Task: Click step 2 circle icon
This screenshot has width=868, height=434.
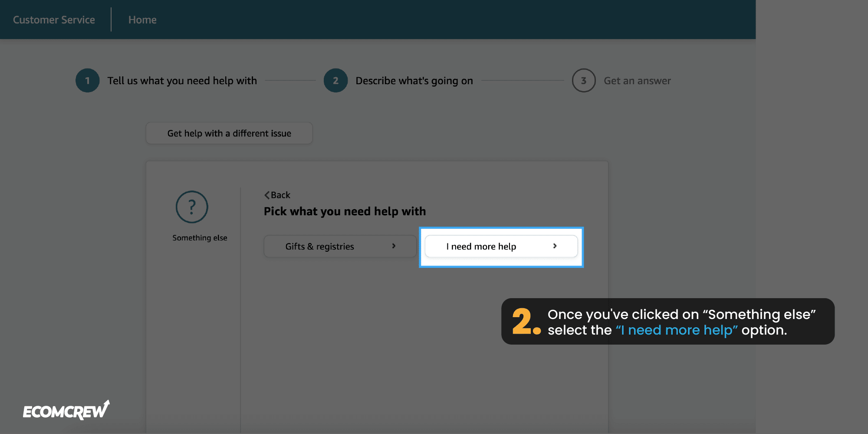Action: (x=335, y=80)
